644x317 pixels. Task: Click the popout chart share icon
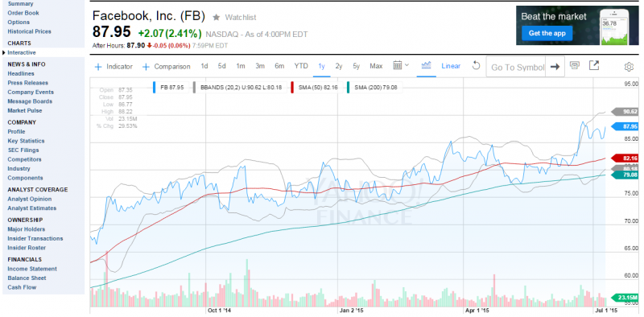tap(594, 65)
